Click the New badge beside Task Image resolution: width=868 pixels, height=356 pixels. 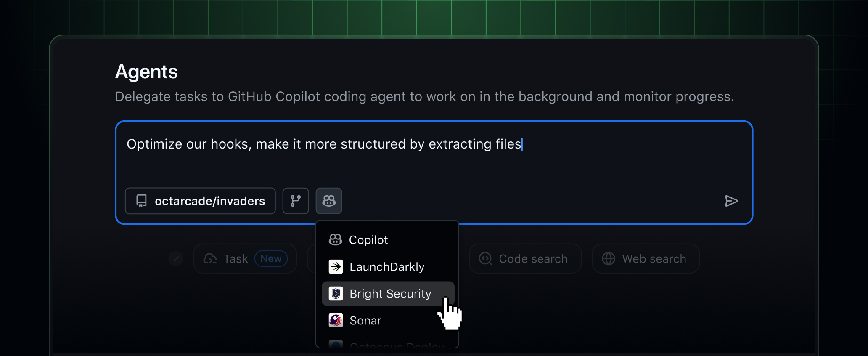(271, 259)
